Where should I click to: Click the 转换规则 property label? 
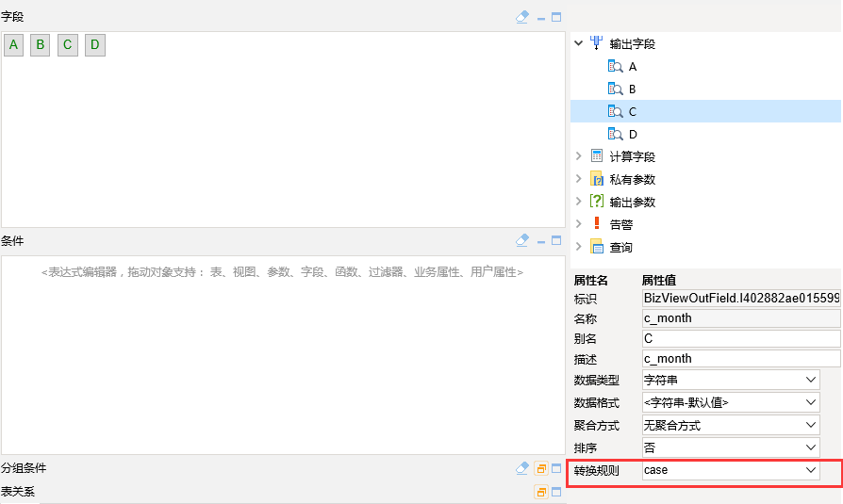[596, 471]
